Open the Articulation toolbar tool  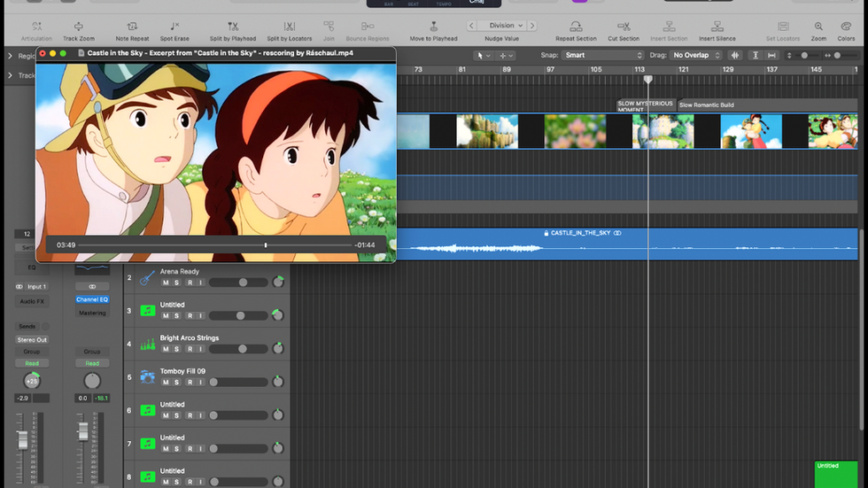tap(36, 27)
